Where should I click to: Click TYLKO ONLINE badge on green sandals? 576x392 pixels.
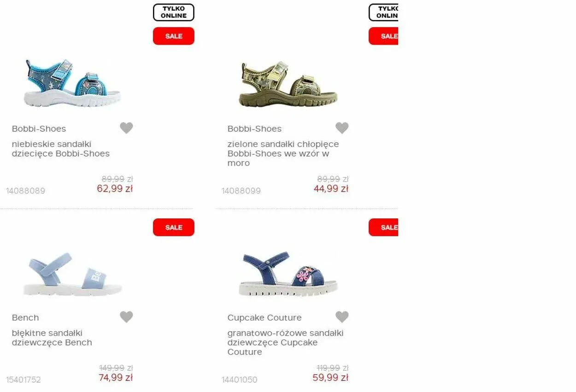pyautogui.click(x=383, y=12)
